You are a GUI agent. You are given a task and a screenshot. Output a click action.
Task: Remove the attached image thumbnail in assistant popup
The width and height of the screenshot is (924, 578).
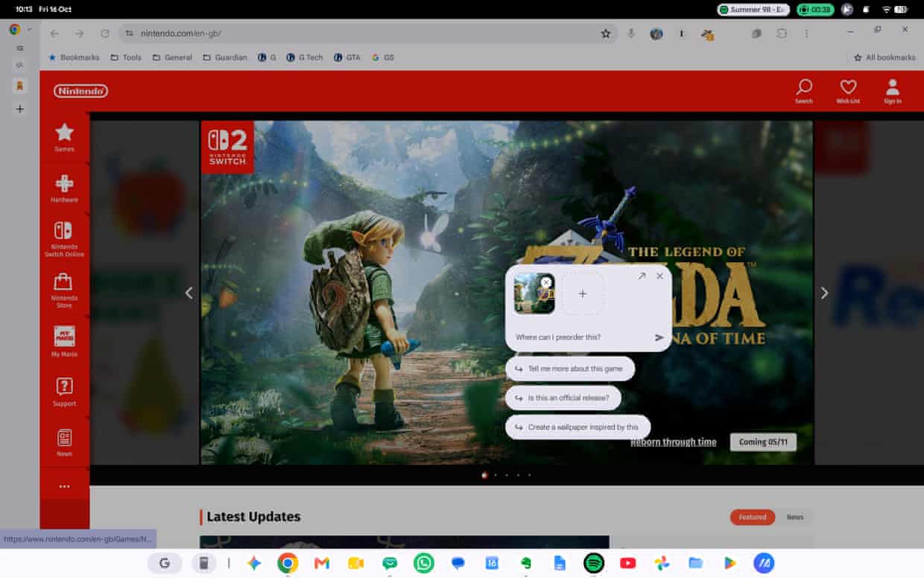(x=546, y=282)
